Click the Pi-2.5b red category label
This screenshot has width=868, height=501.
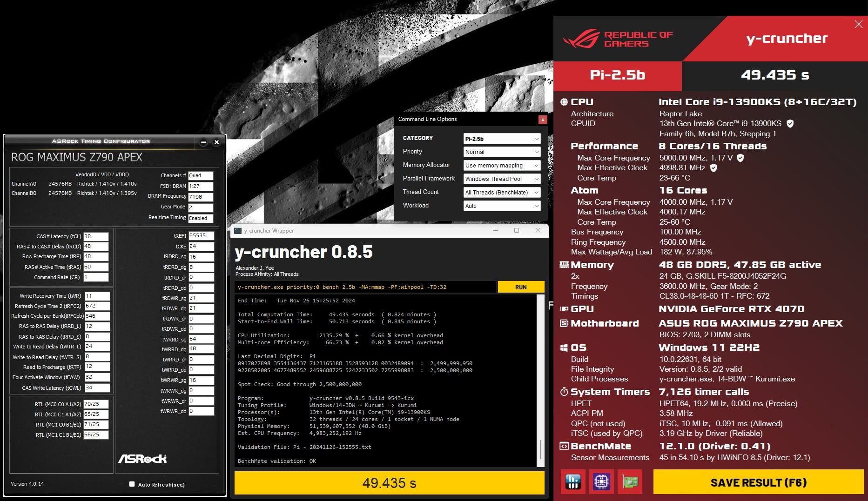618,75
